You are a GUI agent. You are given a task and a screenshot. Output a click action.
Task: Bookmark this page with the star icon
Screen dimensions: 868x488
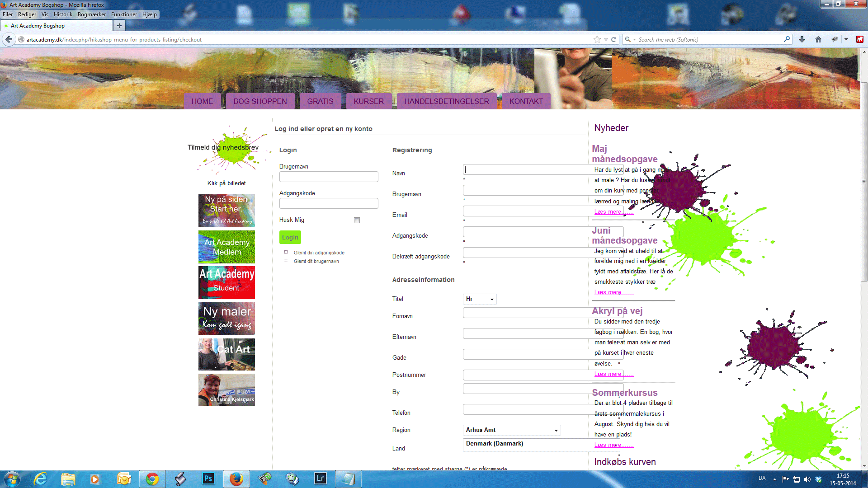[597, 40]
